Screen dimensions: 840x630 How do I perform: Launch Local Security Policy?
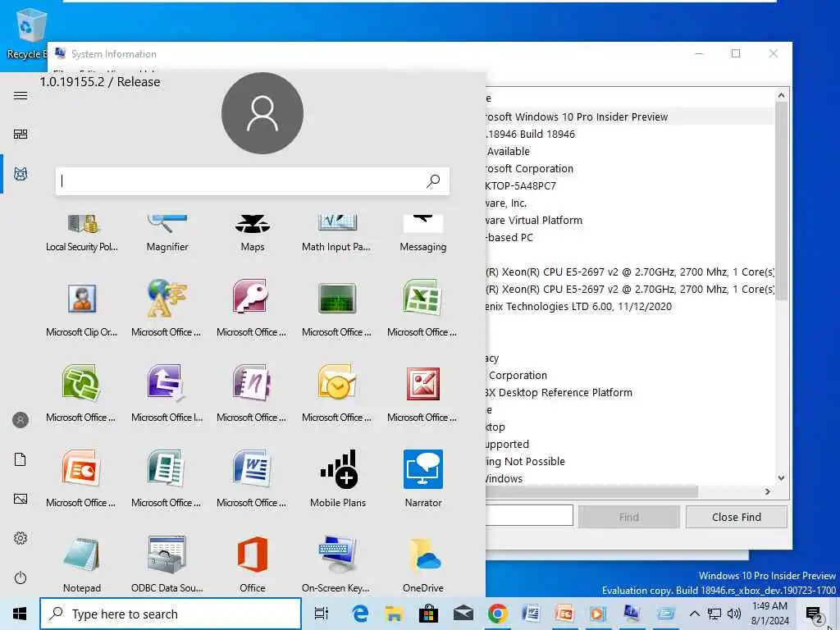point(82,234)
